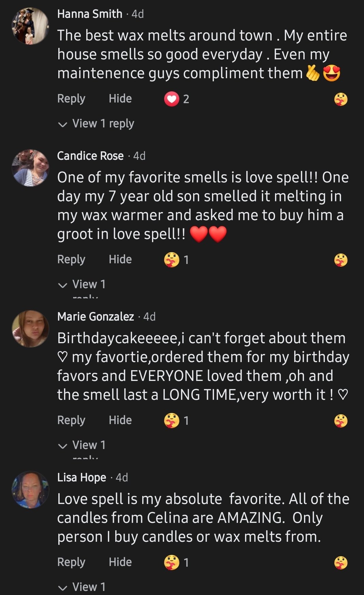Image resolution: width=364 pixels, height=595 pixels.
Task: Hide Candice Rose's comment
Action: pos(120,259)
